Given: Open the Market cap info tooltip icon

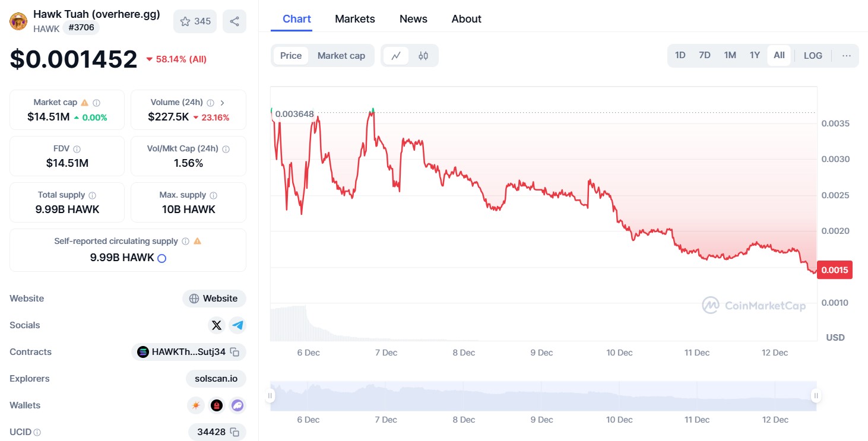Looking at the screenshot, I should tap(97, 103).
